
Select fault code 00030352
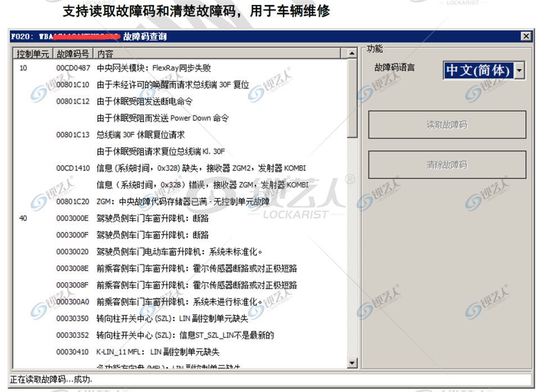[73, 335]
